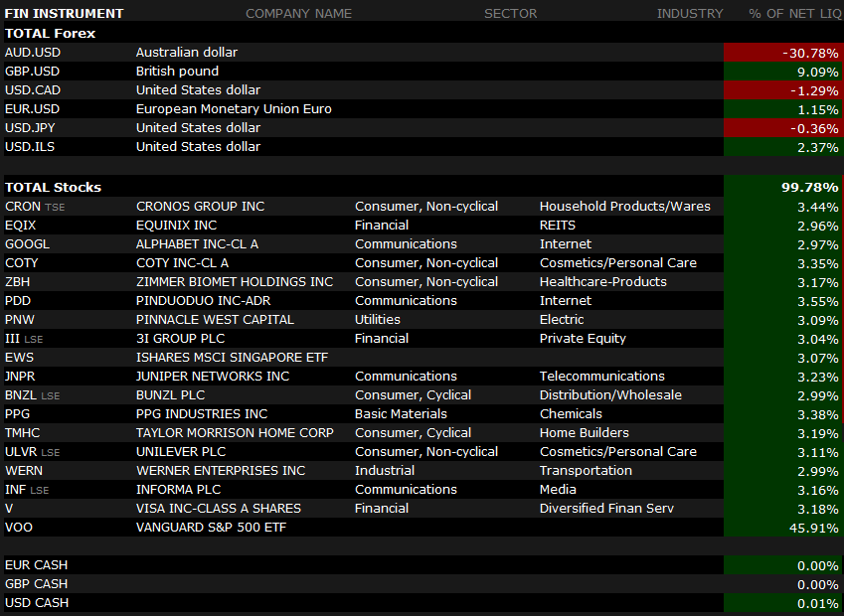
Task: Select the ULVR LSE ticker
Action: (32, 451)
